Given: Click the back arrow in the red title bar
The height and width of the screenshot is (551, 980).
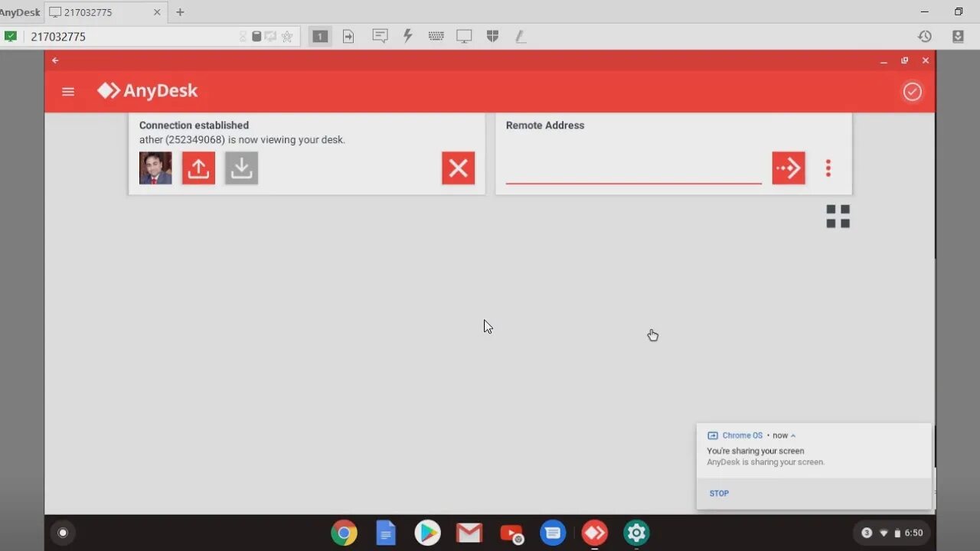Looking at the screenshot, I should 55,60.
